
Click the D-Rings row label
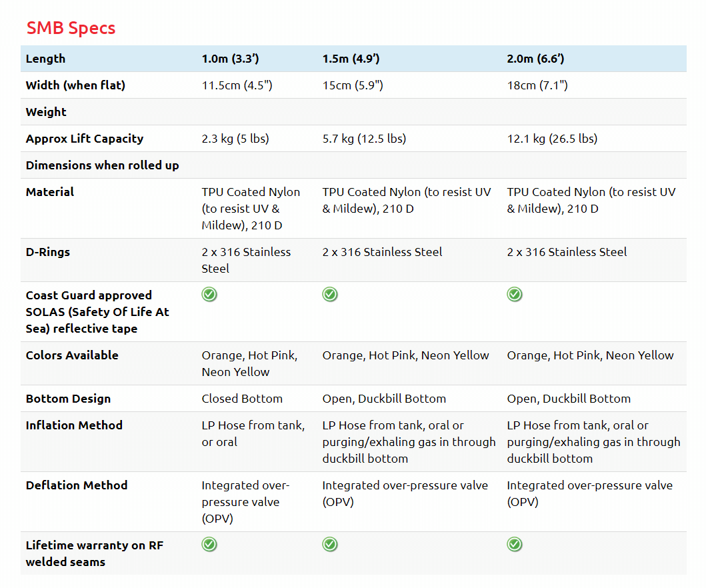(48, 252)
